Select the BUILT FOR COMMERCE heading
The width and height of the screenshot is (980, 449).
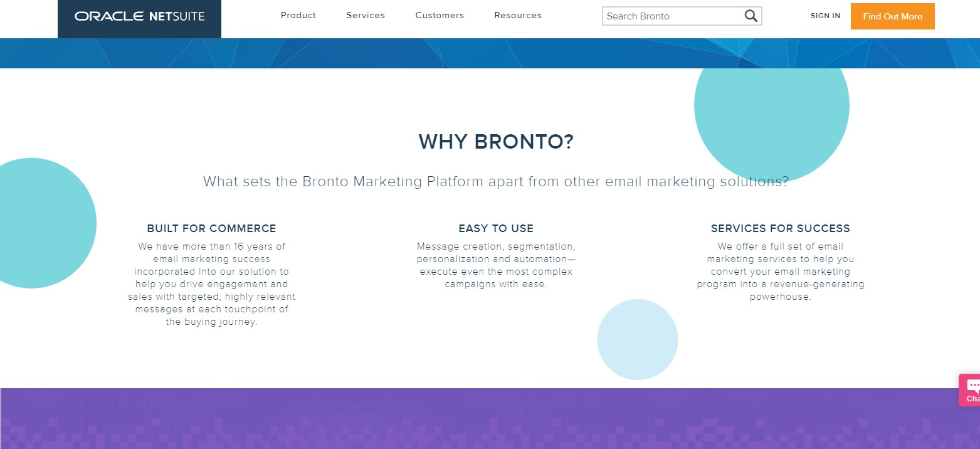point(211,228)
